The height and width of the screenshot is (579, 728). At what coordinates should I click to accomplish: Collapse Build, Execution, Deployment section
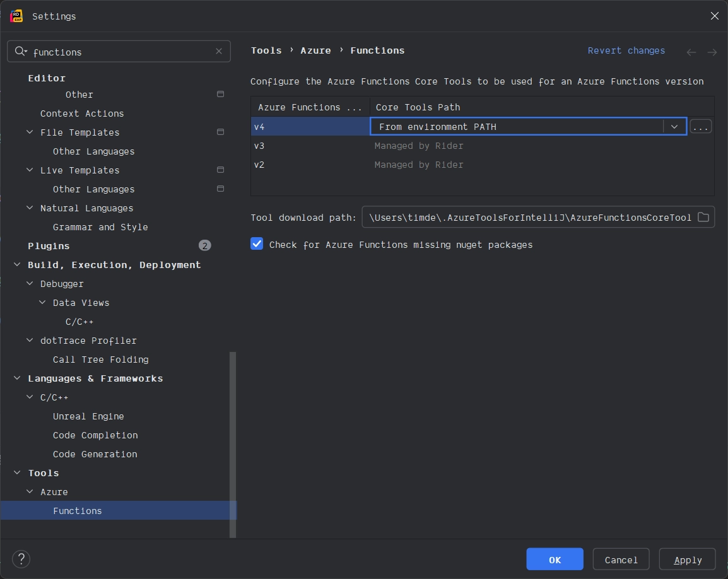(x=17, y=265)
